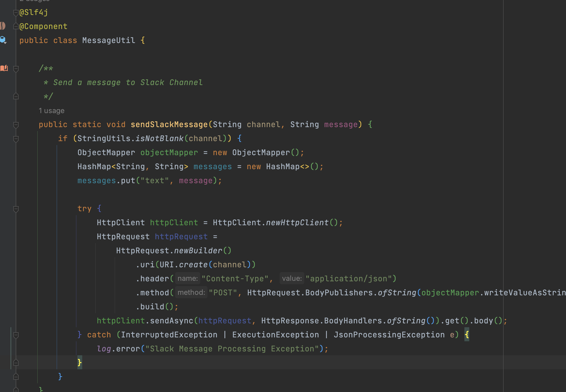Click fold marker beside @Component annotation

click(16, 26)
